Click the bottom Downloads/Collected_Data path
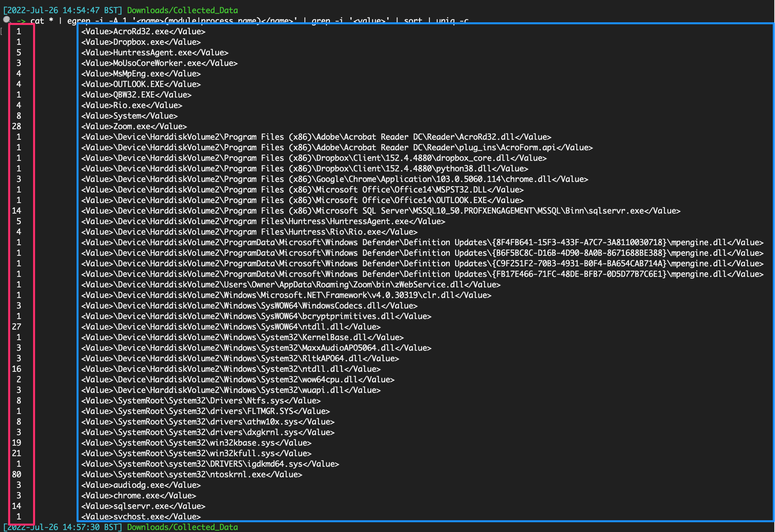Screen dimensions: 775x532 tap(183, 527)
